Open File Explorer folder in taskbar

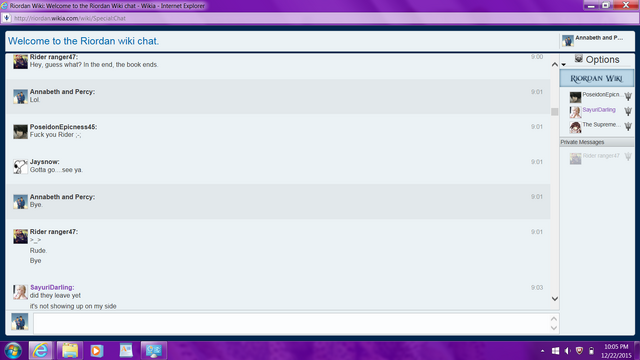tap(70, 350)
